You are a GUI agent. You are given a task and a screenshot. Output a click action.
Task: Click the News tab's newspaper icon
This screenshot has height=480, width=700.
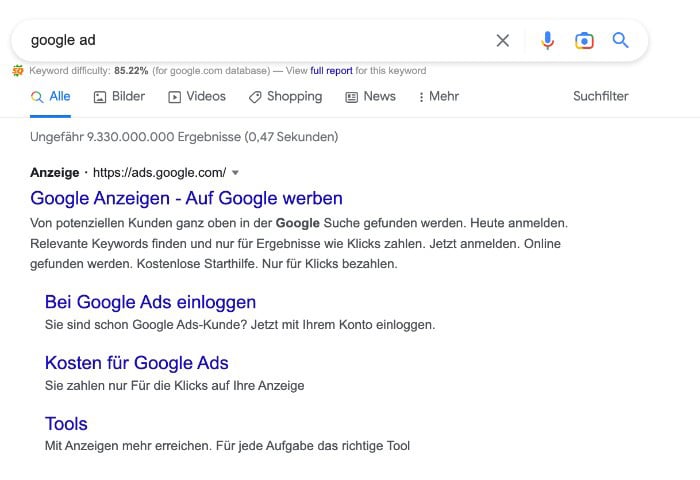pyautogui.click(x=351, y=97)
